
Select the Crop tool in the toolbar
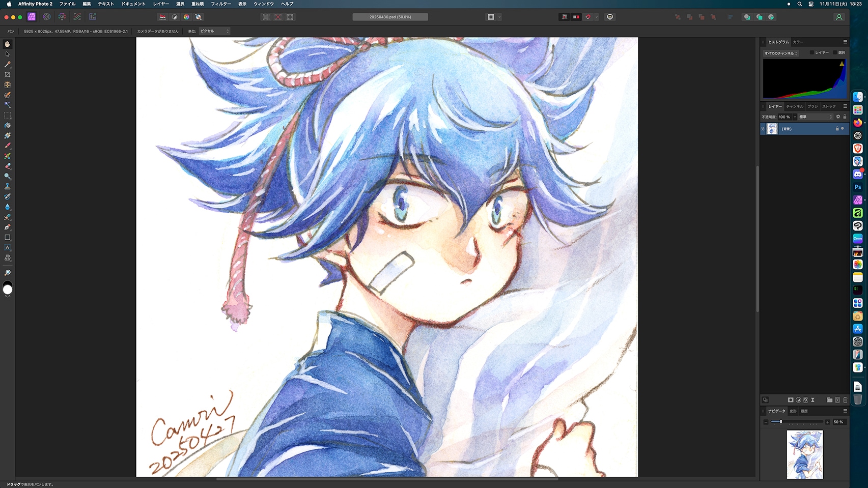tap(8, 75)
